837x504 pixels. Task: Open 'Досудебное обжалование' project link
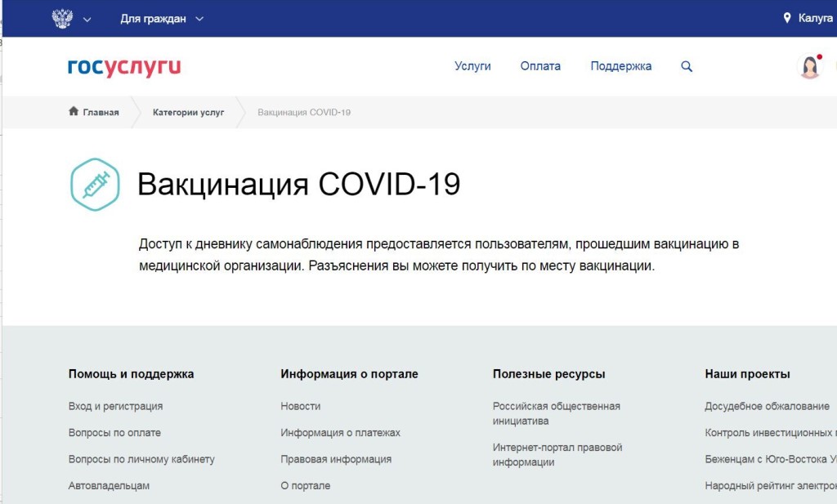[767, 406]
